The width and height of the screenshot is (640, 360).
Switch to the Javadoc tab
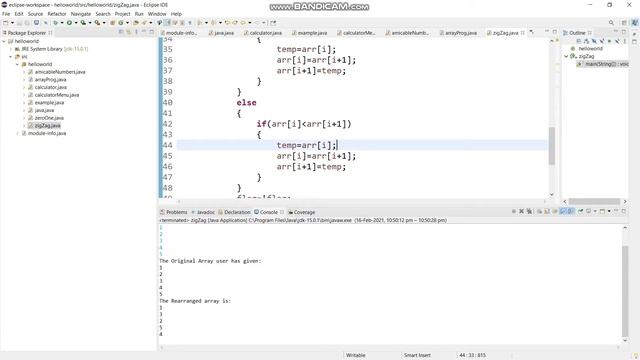click(x=203, y=212)
